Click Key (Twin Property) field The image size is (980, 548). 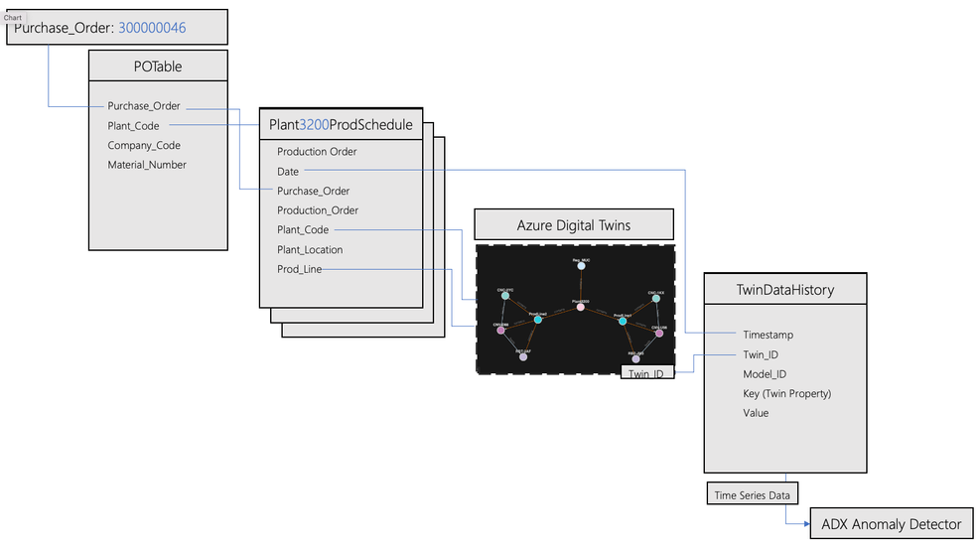(786, 394)
